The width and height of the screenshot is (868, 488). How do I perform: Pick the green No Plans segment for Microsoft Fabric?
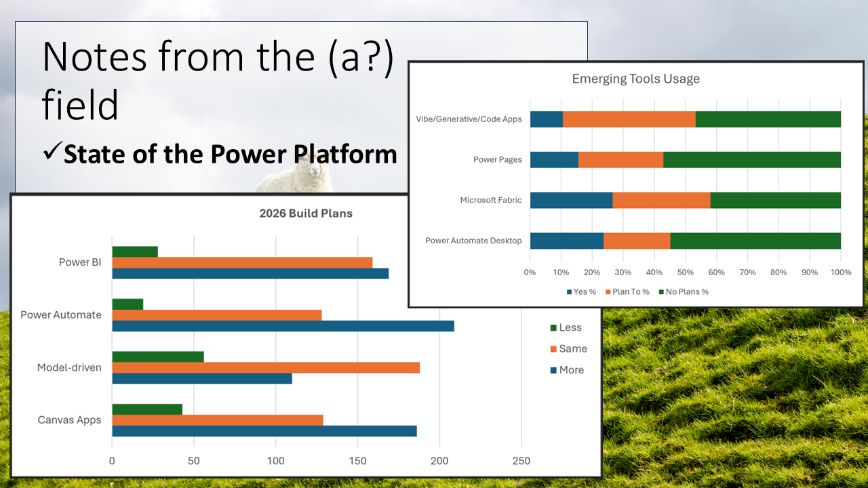pos(776,200)
